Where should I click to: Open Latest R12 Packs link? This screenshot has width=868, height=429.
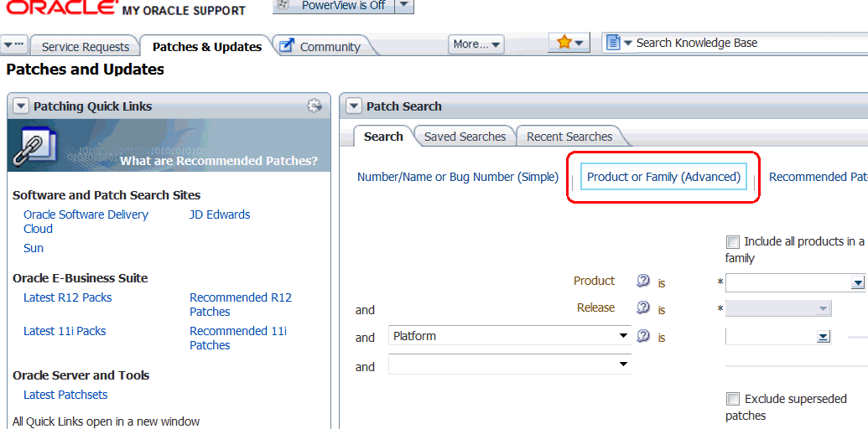(68, 297)
